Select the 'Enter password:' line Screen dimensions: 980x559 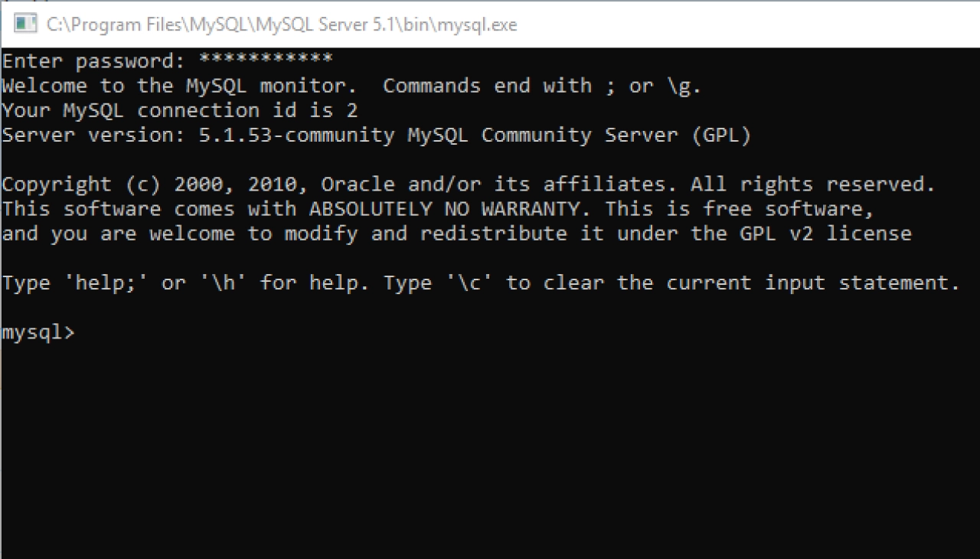(167, 61)
